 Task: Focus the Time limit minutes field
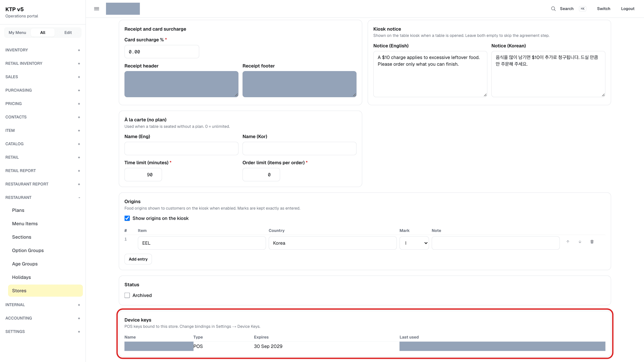click(x=143, y=175)
